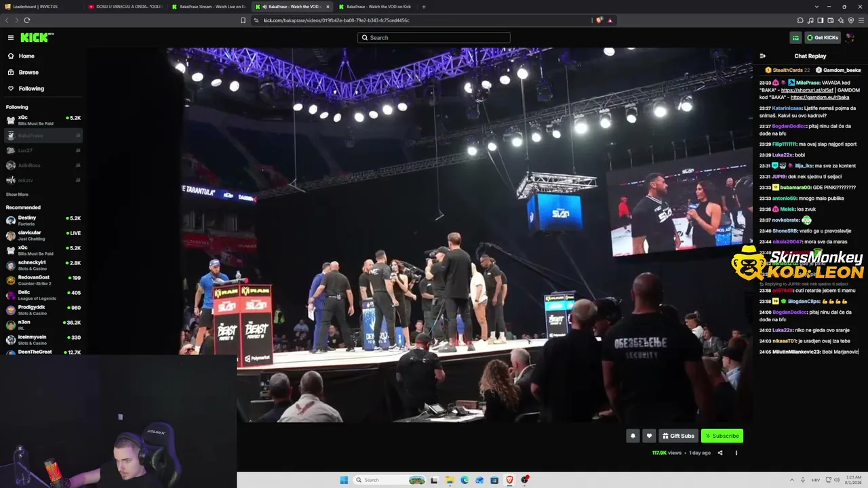Open the browser extensions puzzle icon

[800, 20]
